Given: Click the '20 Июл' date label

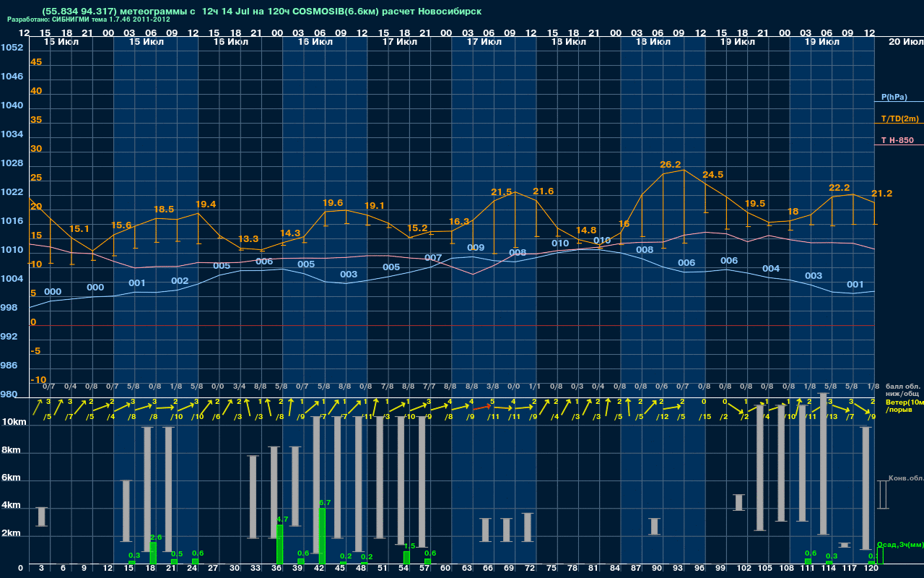Looking at the screenshot, I should point(905,42).
